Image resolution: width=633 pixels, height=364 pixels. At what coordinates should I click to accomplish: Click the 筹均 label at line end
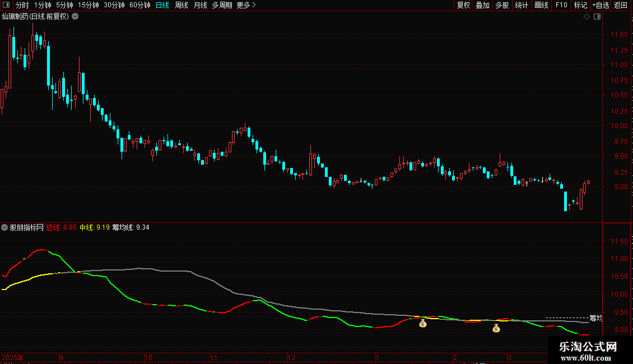point(596,318)
